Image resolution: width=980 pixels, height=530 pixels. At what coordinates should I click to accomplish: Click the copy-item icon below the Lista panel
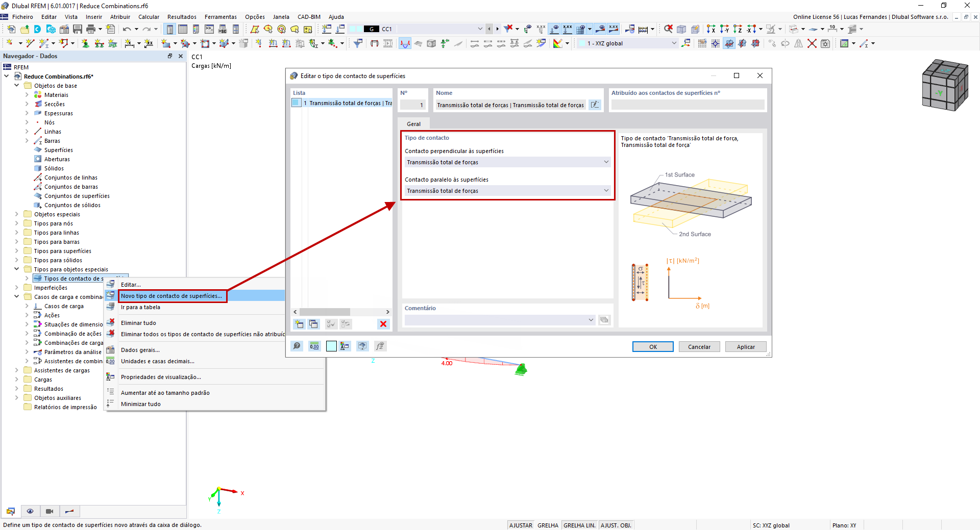313,324
